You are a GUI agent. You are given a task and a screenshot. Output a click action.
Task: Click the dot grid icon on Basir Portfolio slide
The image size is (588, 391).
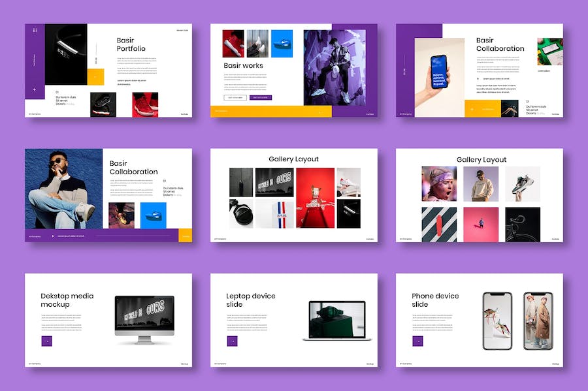click(35, 30)
